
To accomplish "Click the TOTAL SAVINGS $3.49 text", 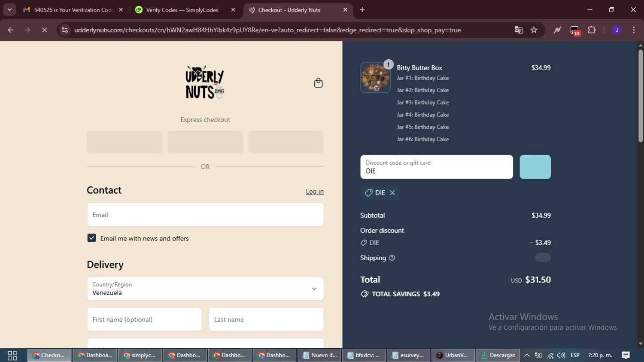I will pos(406,294).
